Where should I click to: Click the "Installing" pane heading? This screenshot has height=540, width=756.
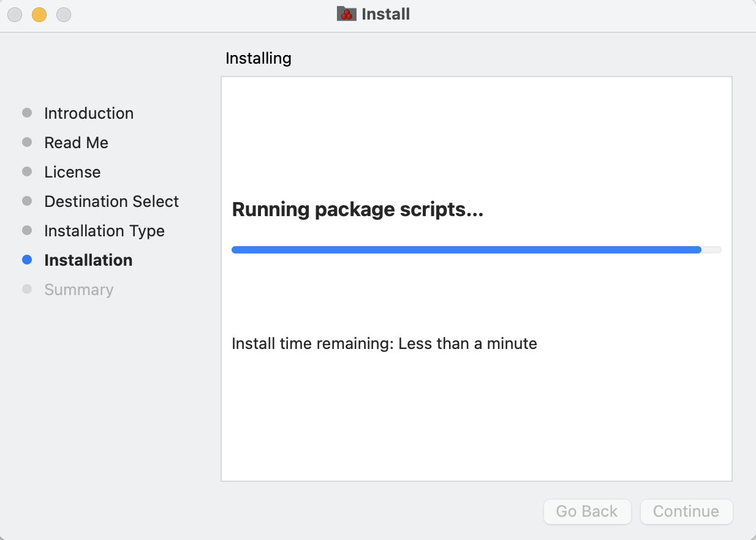click(x=259, y=59)
